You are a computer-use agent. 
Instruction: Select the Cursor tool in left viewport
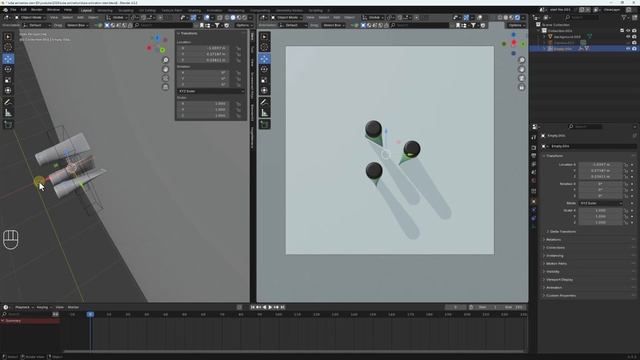8,47
